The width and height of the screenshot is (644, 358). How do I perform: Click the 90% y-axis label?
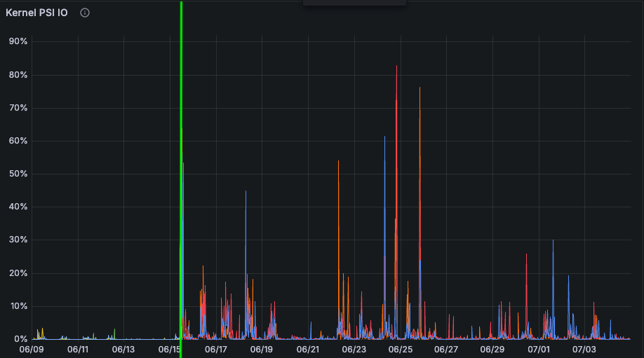18,41
